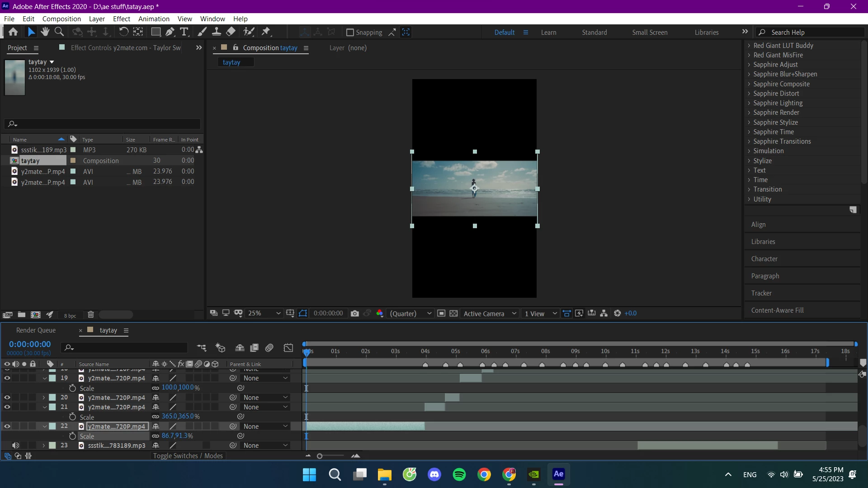Viewport: 868px width, 488px height.
Task: Open Spotify from the taskbar
Action: pyautogui.click(x=459, y=474)
